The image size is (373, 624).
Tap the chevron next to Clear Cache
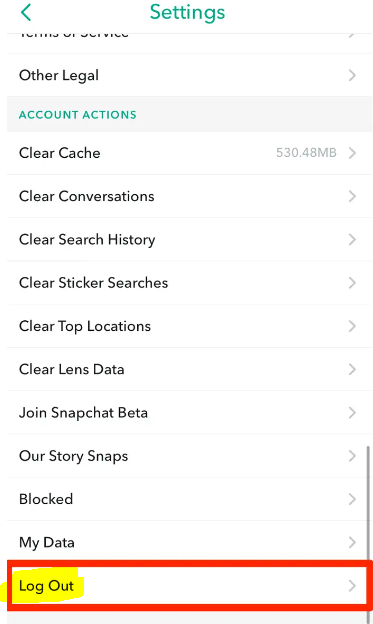tap(352, 153)
